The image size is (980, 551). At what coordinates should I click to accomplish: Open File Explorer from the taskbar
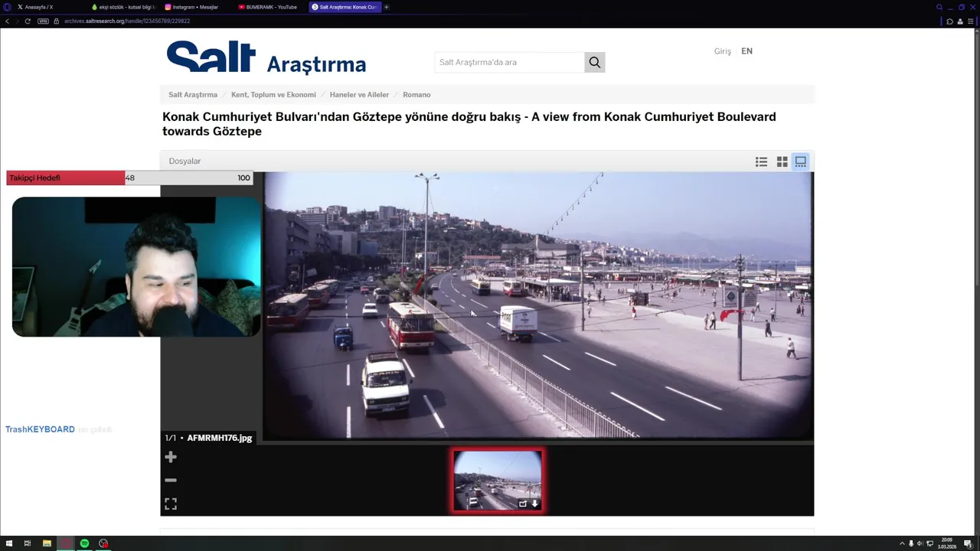pos(47,543)
